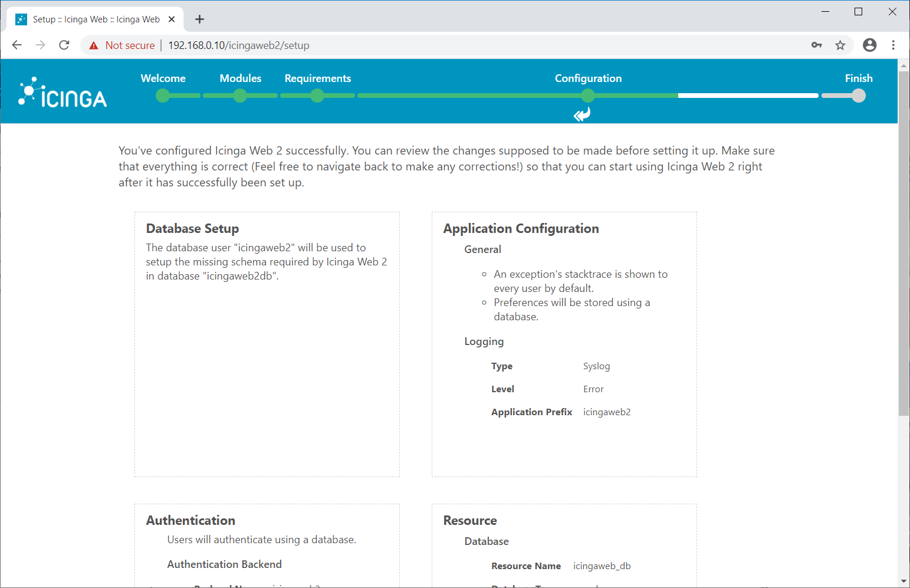Click the scrollbar up arrow
Image resolution: width=910 pixels, height=588 pixels.
(904, 64)
